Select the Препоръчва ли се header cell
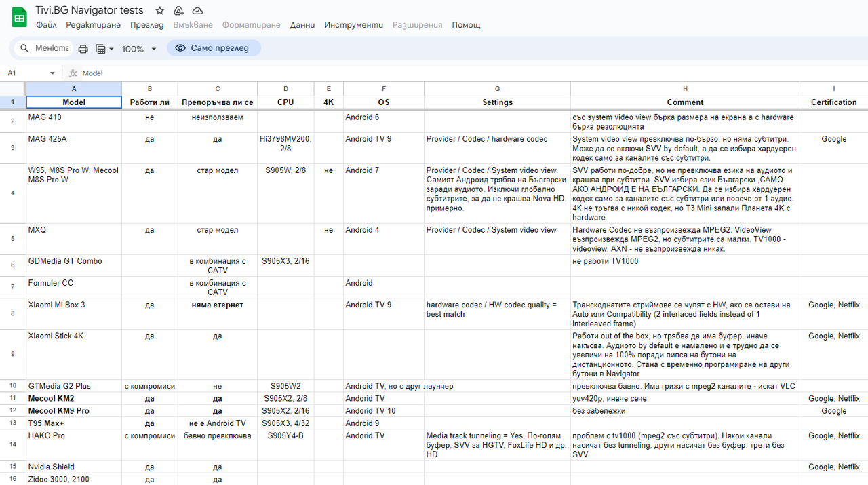 tap(218, 102)
